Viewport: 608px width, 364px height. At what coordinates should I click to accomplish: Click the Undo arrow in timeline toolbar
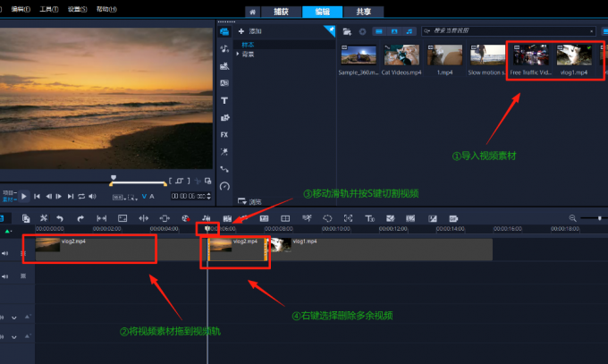[60, 218]
